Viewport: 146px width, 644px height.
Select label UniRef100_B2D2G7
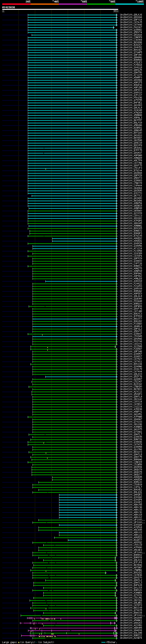pyautogui.click(x=131, y=45)
